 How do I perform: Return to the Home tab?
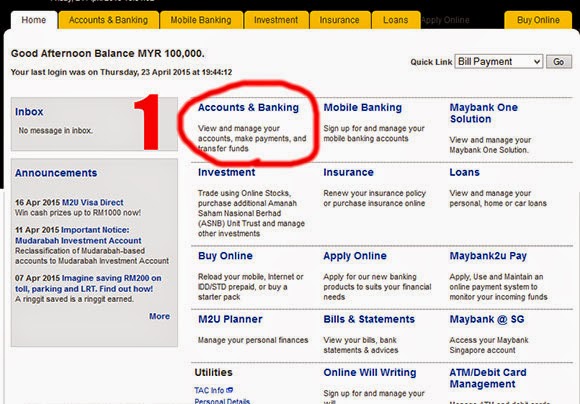[34, 20]
